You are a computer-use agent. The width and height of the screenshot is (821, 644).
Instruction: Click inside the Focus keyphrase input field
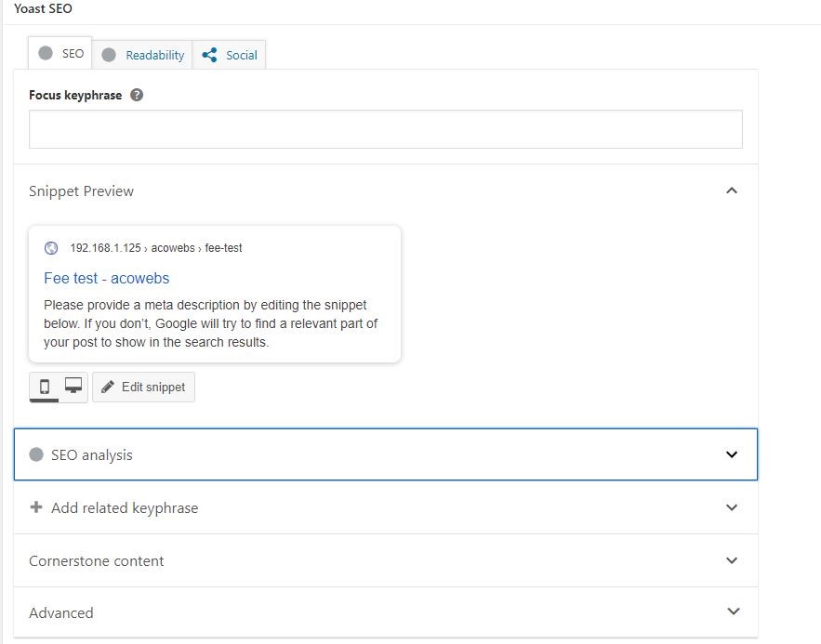[385, 129]
